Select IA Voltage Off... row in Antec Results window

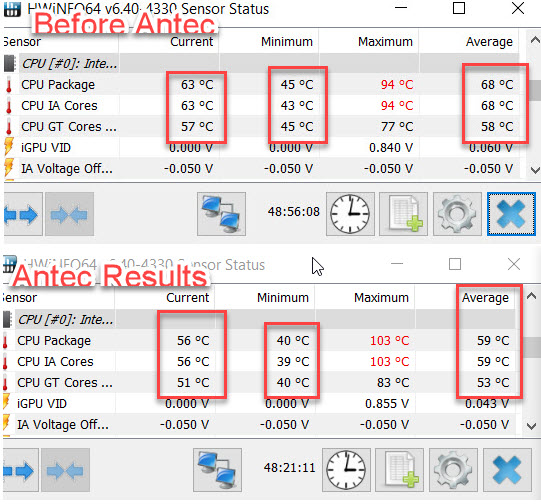259,425
